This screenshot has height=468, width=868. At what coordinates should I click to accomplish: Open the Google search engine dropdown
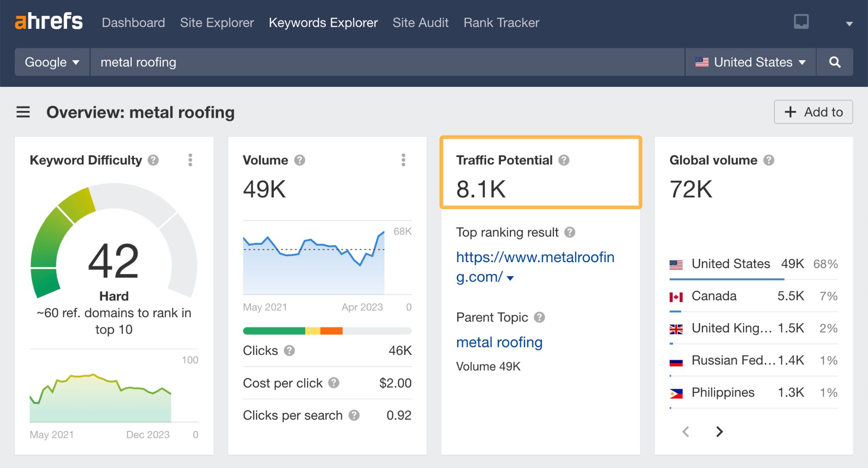pos(52,62)
